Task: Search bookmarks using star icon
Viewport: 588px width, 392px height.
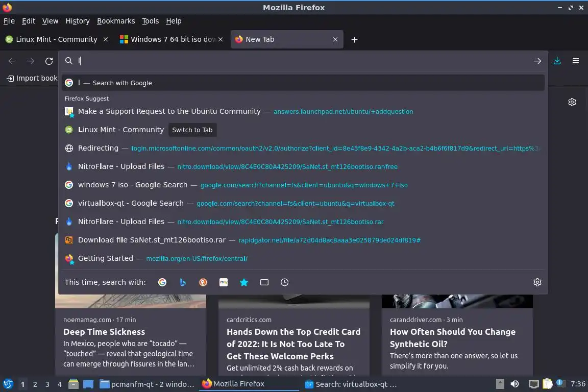Action: (x=244, y=282)
